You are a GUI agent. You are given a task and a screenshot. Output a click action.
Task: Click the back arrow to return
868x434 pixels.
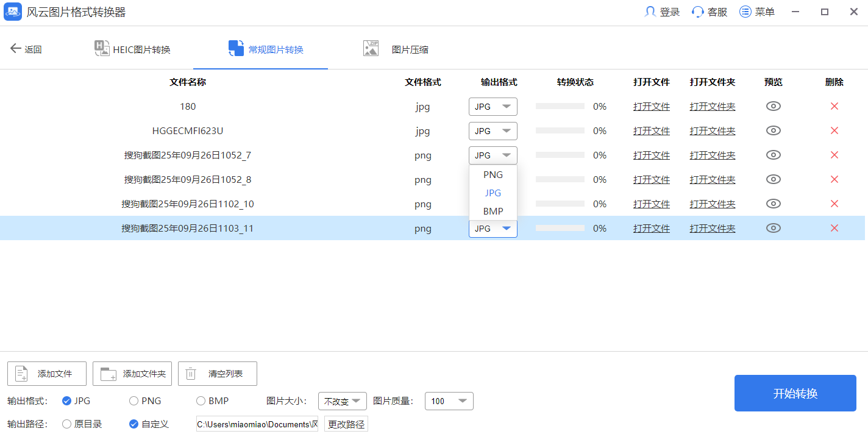coord(16,48)
